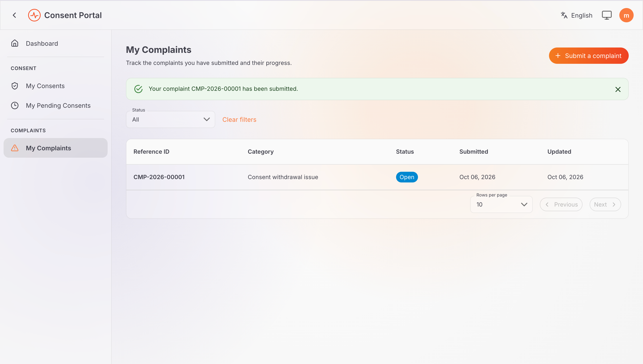643x364 pixels.
Task: Click the Reference ID column header
Action: (151, 151)
